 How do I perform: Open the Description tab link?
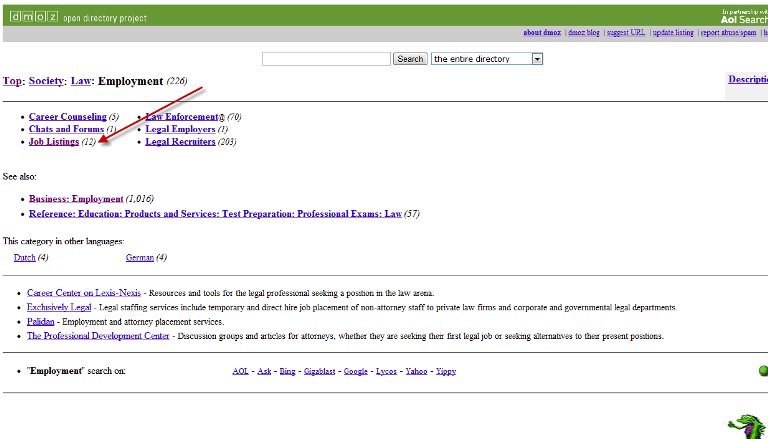[x=747, y=80]
